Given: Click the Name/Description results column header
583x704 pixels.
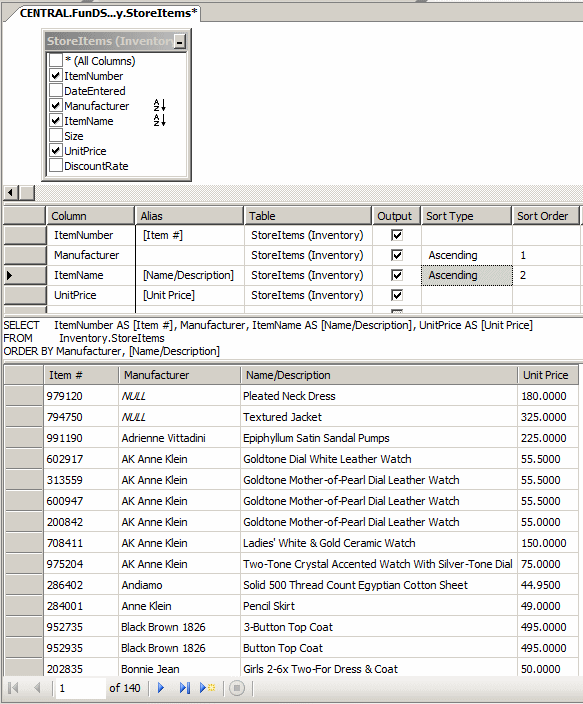Looking at the screenshot, I should [379, 375].
